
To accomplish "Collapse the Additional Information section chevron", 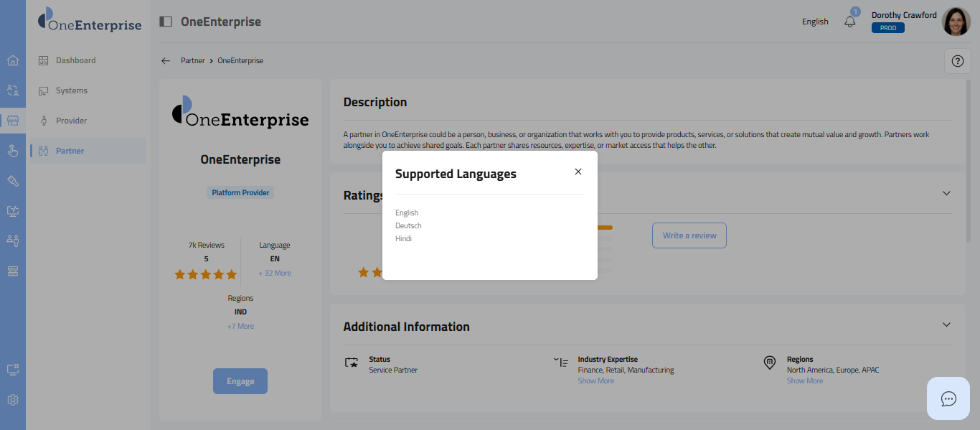I will click(x=946, y=324).
